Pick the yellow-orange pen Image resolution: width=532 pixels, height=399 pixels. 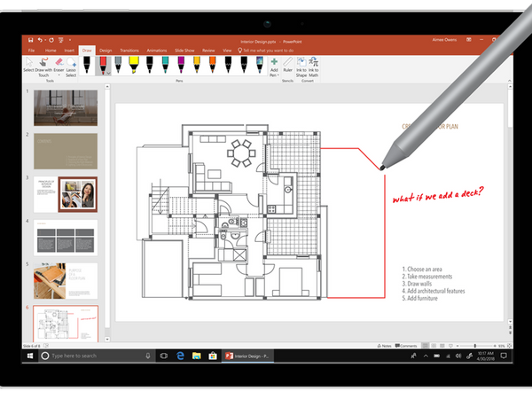pos(197,65)
